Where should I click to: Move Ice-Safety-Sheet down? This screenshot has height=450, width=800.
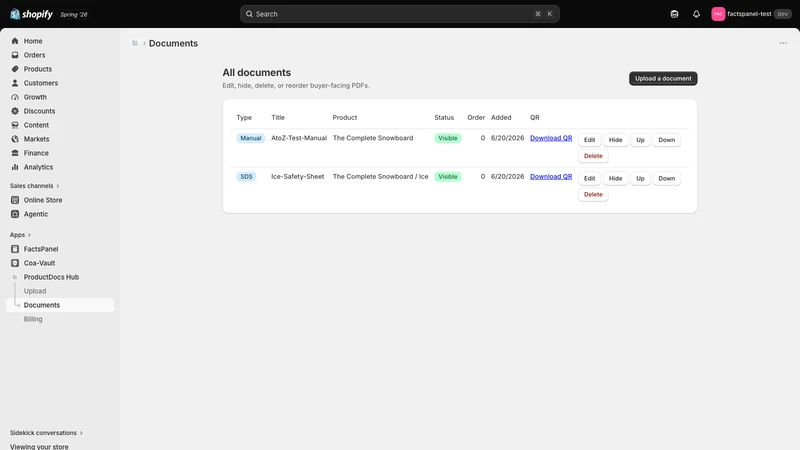[666, 179]
